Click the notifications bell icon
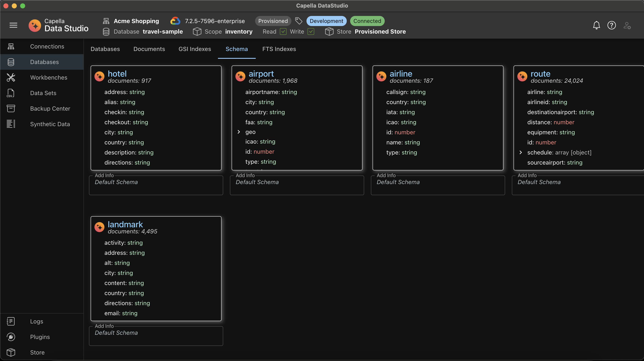644x361 pixels. (x=596, y=25)
